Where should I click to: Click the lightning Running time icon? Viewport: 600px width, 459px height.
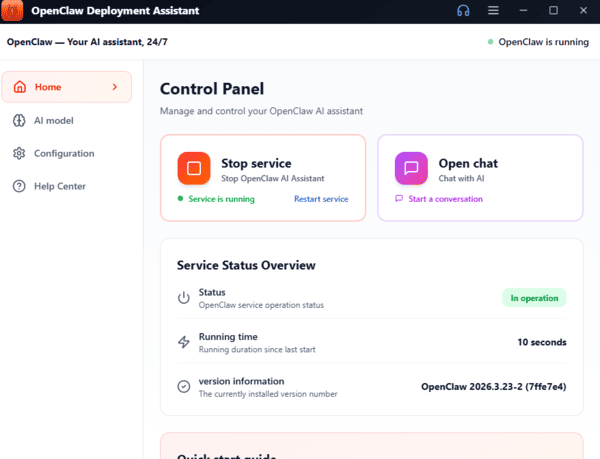tap(183, 342)
